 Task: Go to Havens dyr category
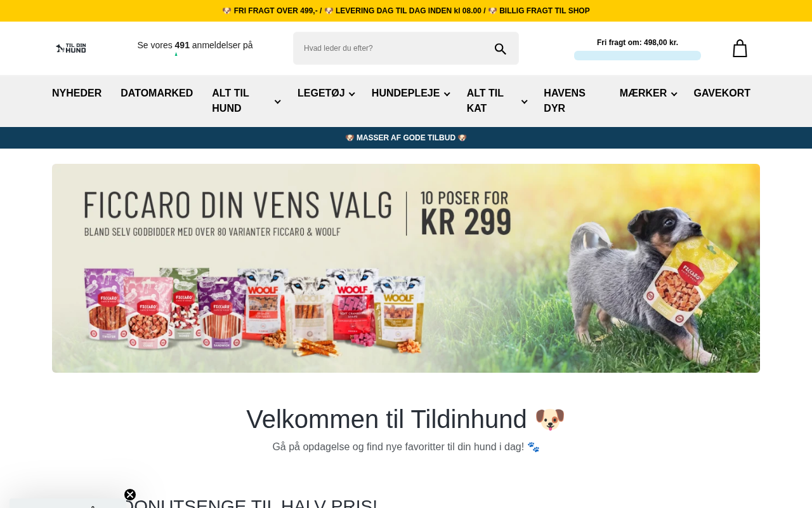pos(565,101)
